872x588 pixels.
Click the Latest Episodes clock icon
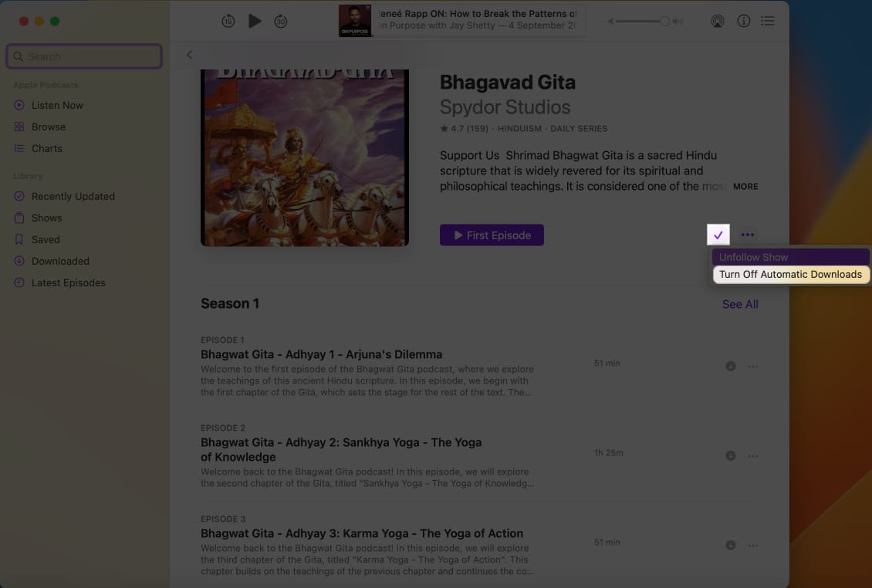click(19, 282)
